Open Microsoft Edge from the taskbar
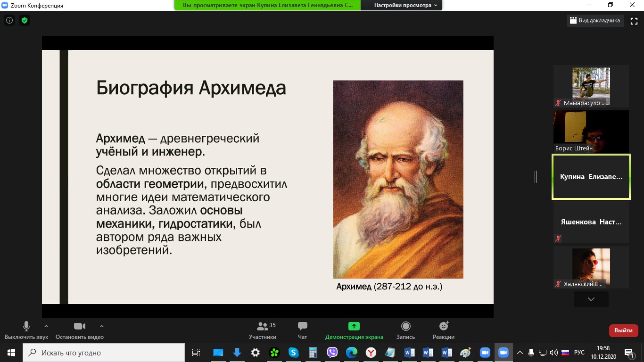This screenshot has height=362, width=644. [x=352, y=353]
